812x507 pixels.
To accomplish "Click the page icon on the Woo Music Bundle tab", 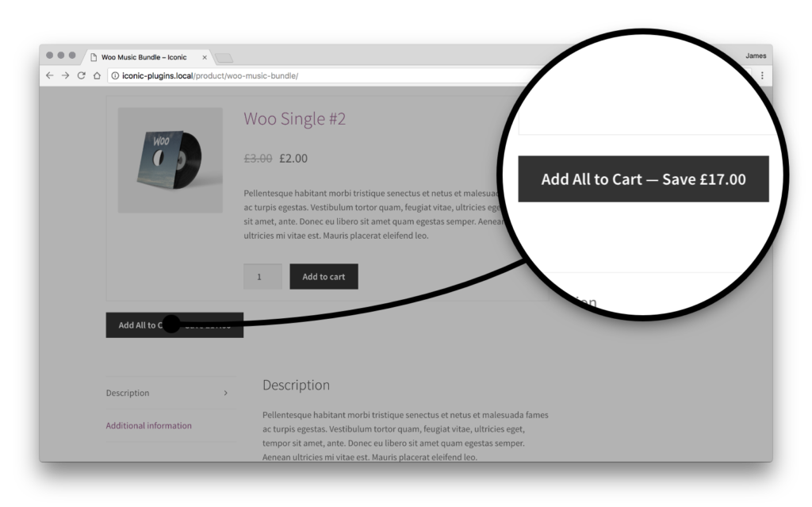I will [x=94, y=57].
